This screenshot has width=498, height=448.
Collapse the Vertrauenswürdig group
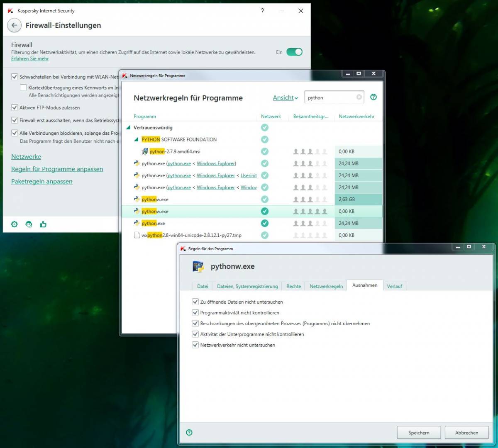click(x=128, y=128)
